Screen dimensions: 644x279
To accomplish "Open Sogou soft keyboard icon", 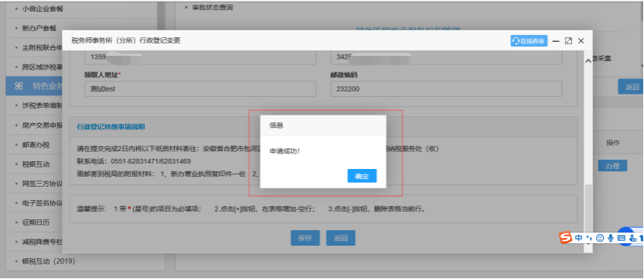I will pyautogui.click(x=622, y=237).
